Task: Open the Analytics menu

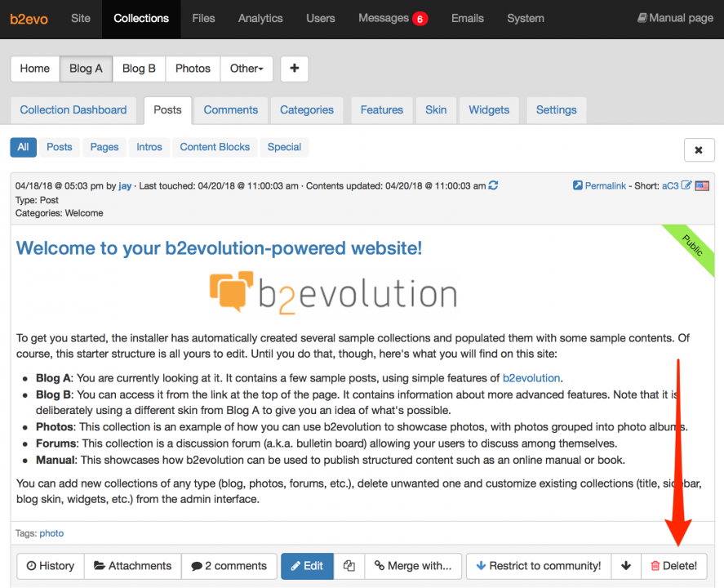Action: coord(260,19)
